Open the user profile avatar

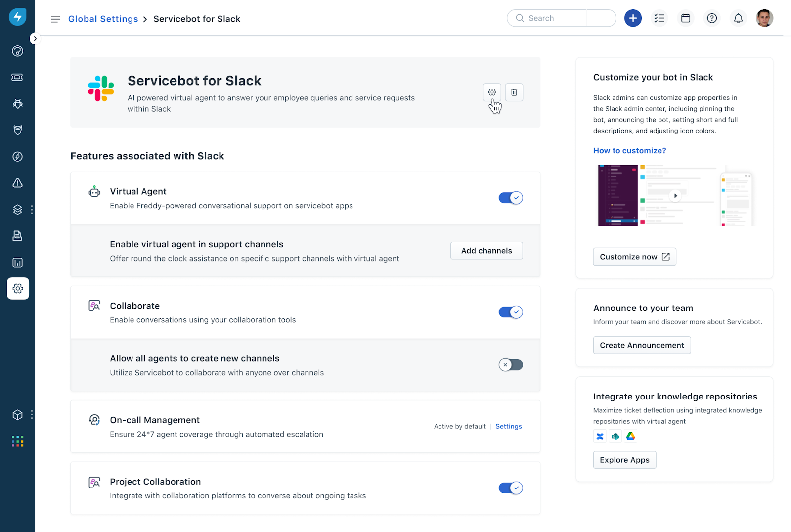point(764,18)
